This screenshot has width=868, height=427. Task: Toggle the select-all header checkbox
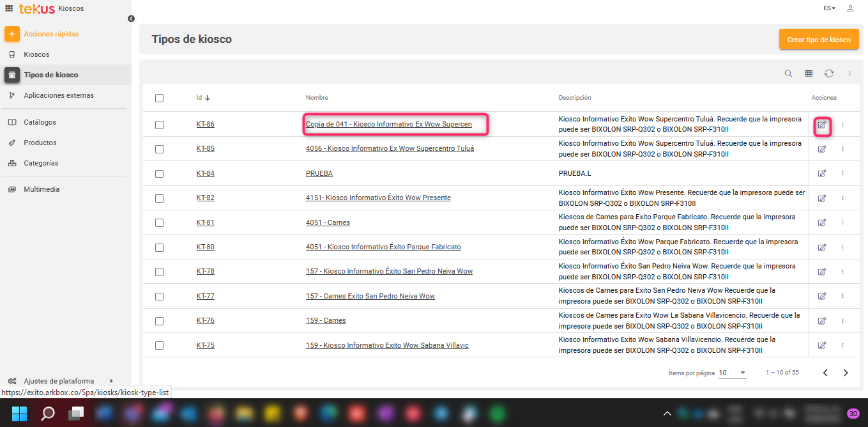[x=159, y=98]
